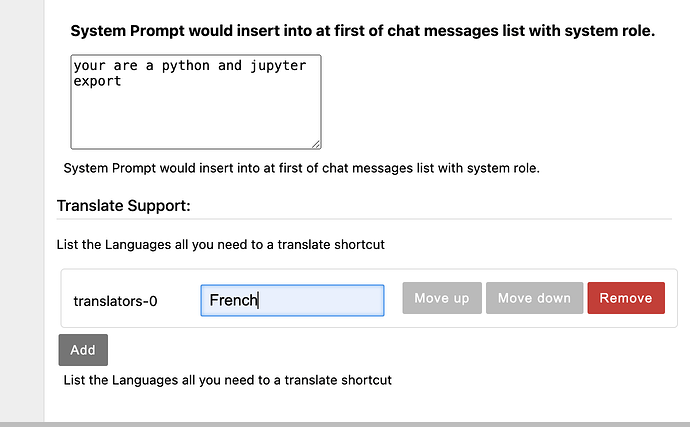
Task: Click the description text under the textarea
Action: [301, 168]
